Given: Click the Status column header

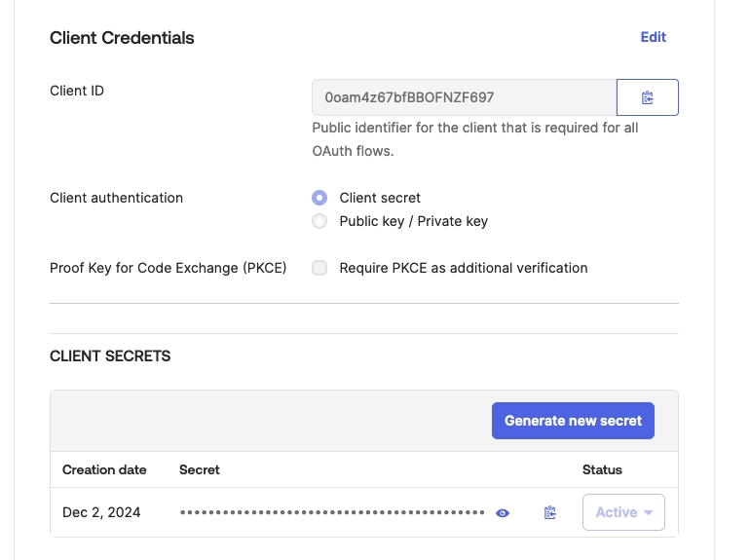Looking at the screenshot, I should click(602, 469).
